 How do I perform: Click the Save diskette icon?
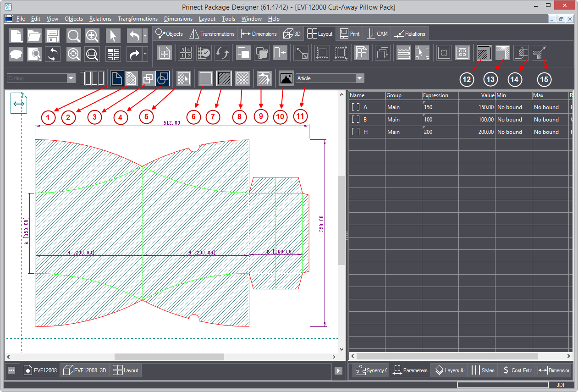(52, 36)
